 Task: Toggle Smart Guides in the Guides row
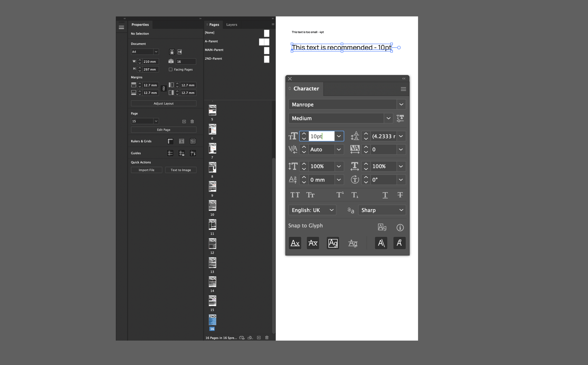point(193,153)
